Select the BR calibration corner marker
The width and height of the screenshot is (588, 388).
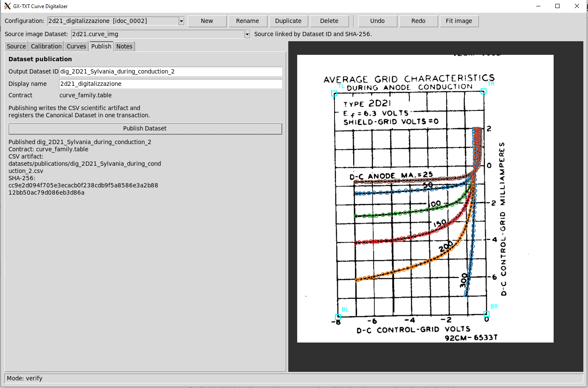click(x=487, y=314)
